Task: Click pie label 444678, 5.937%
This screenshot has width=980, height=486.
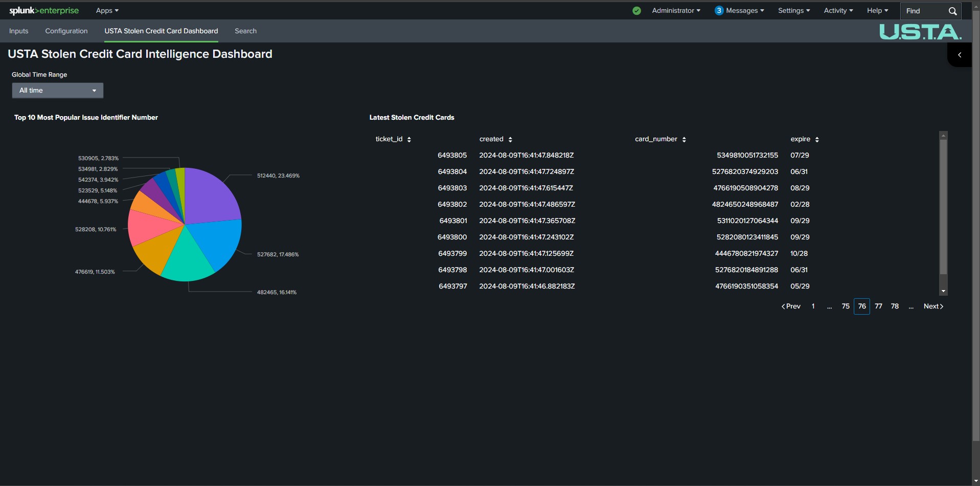Action: (98, 202)
